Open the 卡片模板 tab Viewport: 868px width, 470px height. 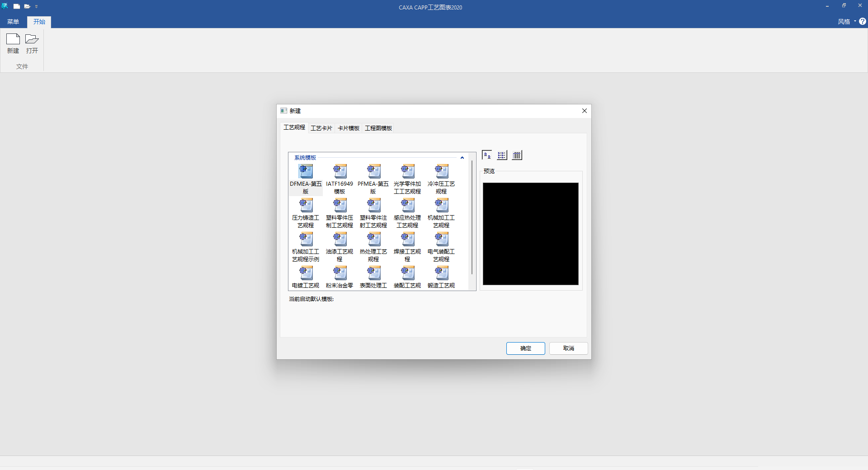tap(349, 128)
